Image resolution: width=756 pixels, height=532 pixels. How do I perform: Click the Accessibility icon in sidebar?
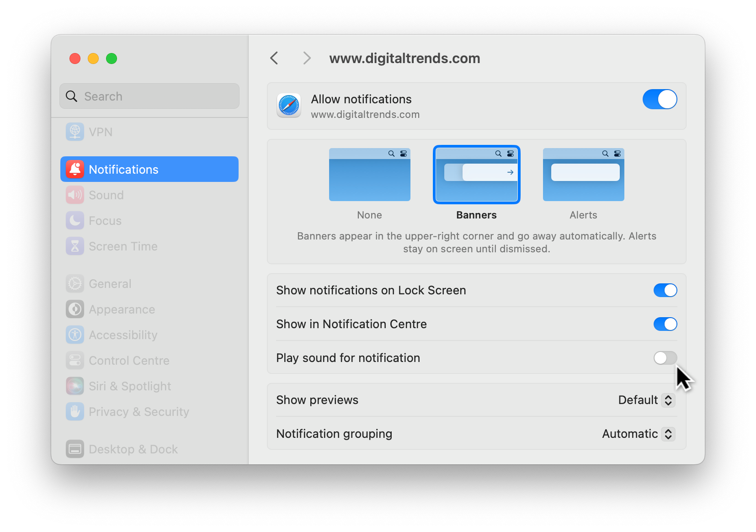point(75,335)
